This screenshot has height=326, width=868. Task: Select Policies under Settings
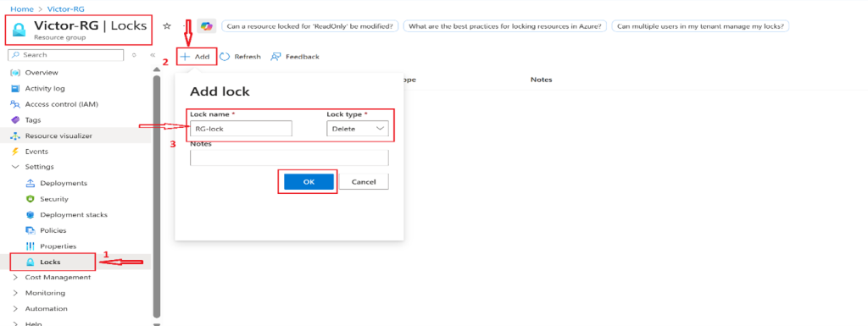(x=53, y=230)
